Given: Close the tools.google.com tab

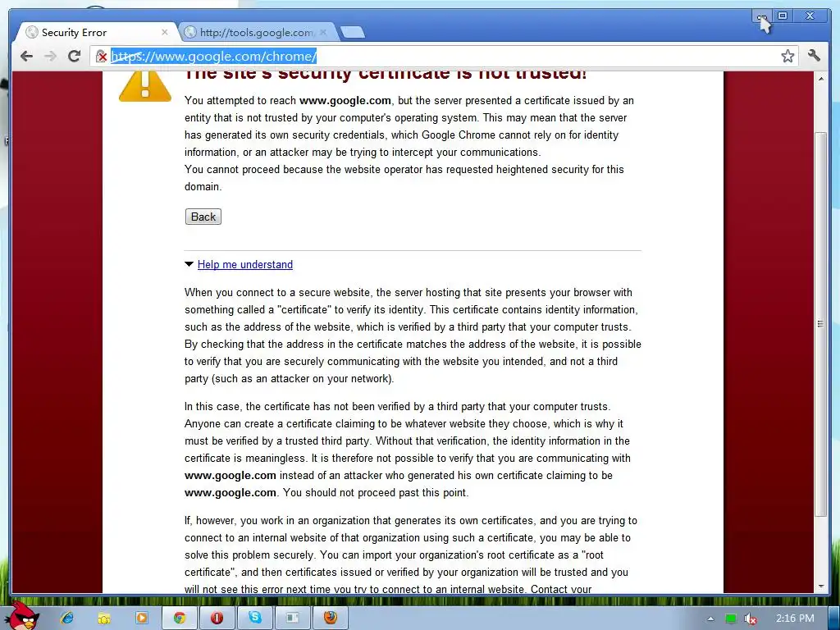Looking at the screenshot, I should (x=323, y=32).
